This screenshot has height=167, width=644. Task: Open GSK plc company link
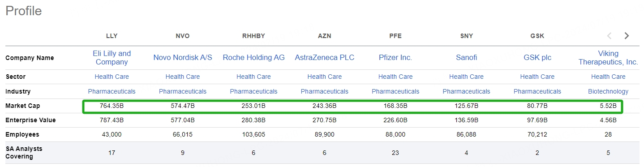(x=537, y=58)
